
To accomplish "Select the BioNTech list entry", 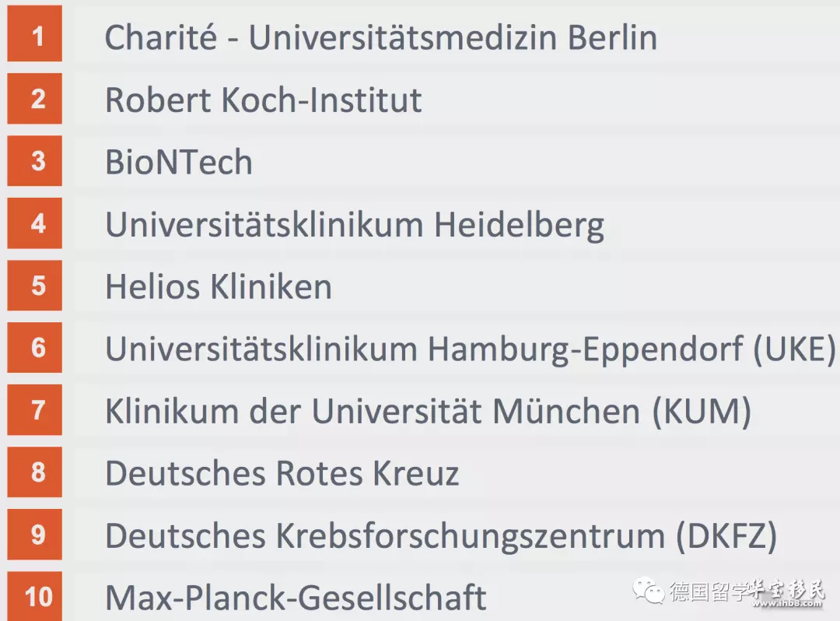I will 179,162.
